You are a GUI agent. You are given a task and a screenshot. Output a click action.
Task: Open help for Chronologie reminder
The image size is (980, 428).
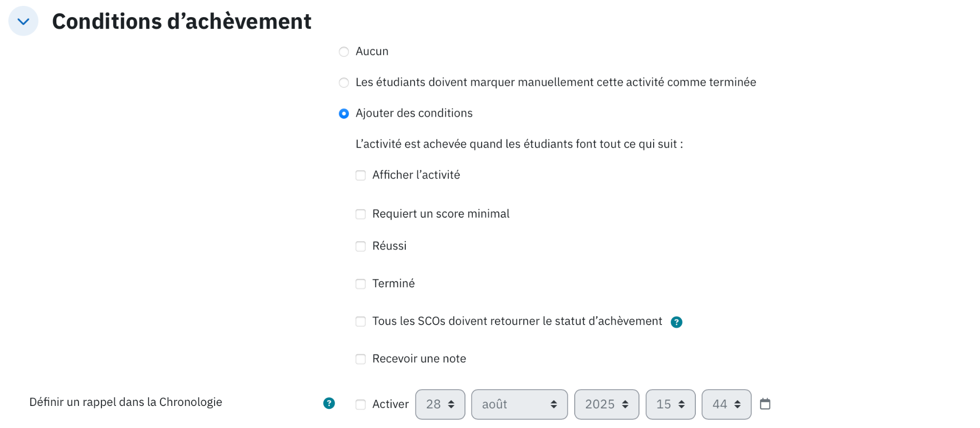329,403
